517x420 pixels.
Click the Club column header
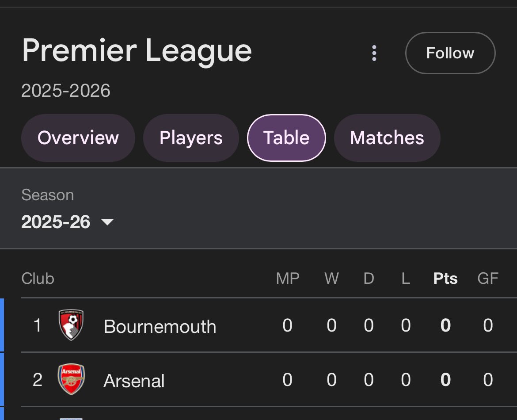(38, 279)
